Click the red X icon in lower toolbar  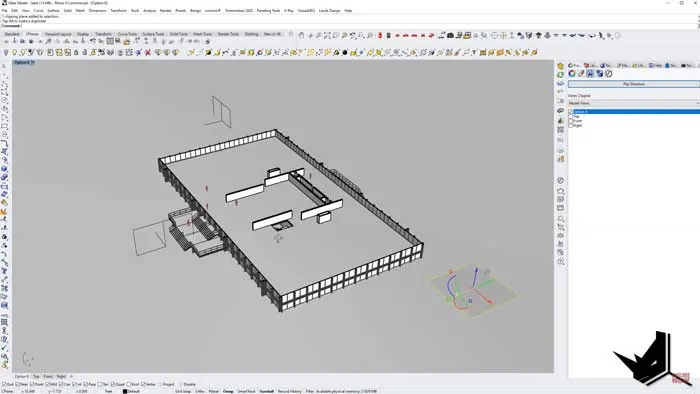(x=148, y=52)
